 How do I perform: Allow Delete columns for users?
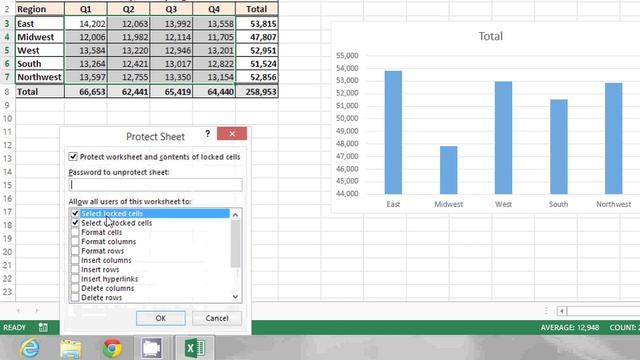tap(75, 288)
